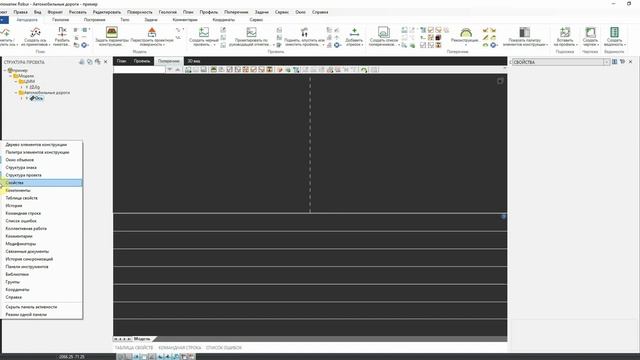Screen dimensions: 640x360
Task: Expand the 'Ось' tree item
Action: [x=22, y=98]
